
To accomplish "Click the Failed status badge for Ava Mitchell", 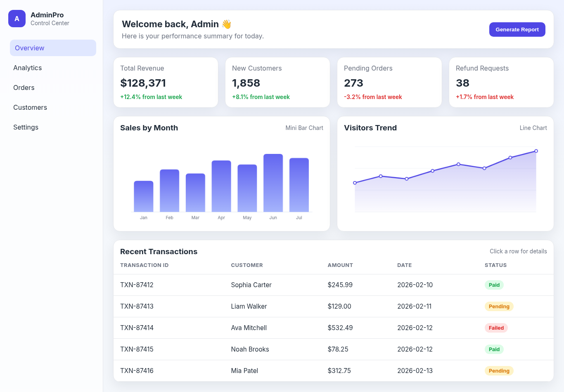I will [496, 328].
